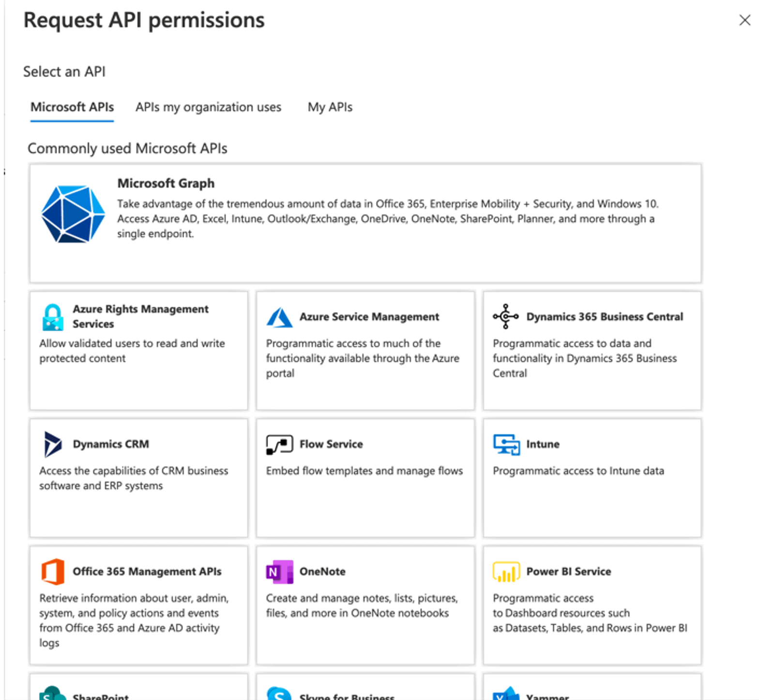The height and width of the screenshot is (700, 759).
Task: Click the OneNote purple icon
Action: coord(279,572)
